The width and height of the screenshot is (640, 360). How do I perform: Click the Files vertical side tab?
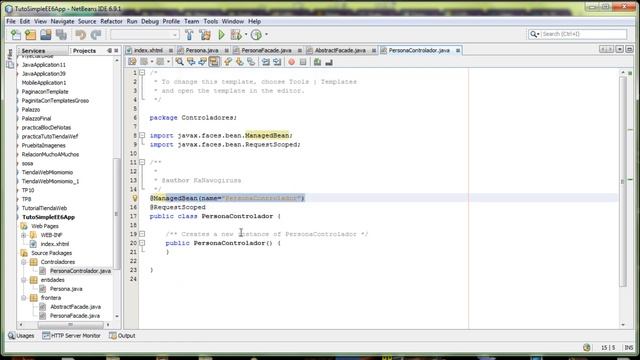point(10,59)
